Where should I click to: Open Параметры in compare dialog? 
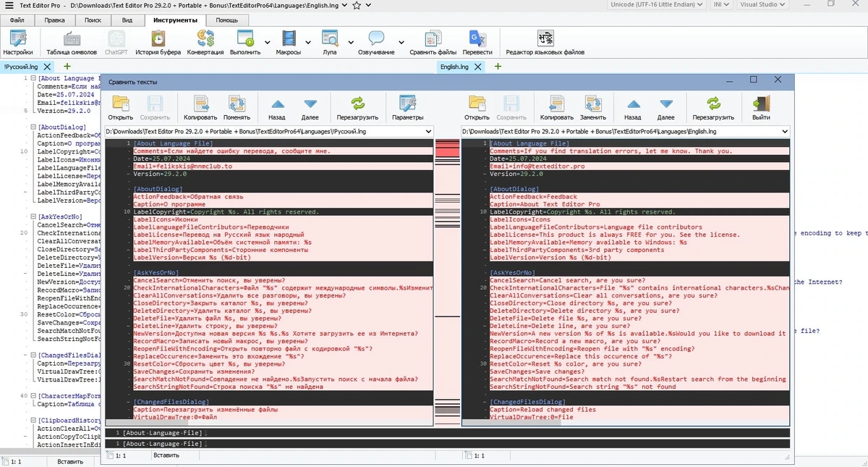coord(408,108)
